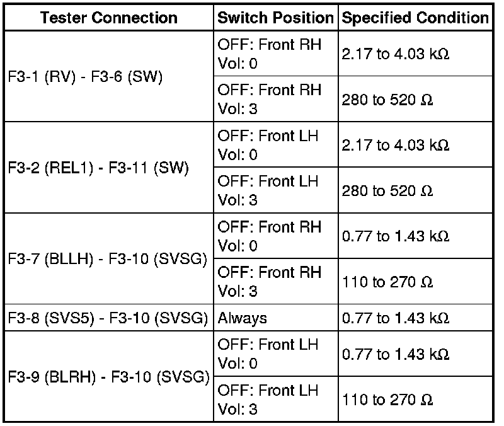Image resolution: width=504 pixels, height=426 pixels.
Task: Select the F3-1 (RV) - F3-6 (SW) cell
Action: [x=86, y=77]
